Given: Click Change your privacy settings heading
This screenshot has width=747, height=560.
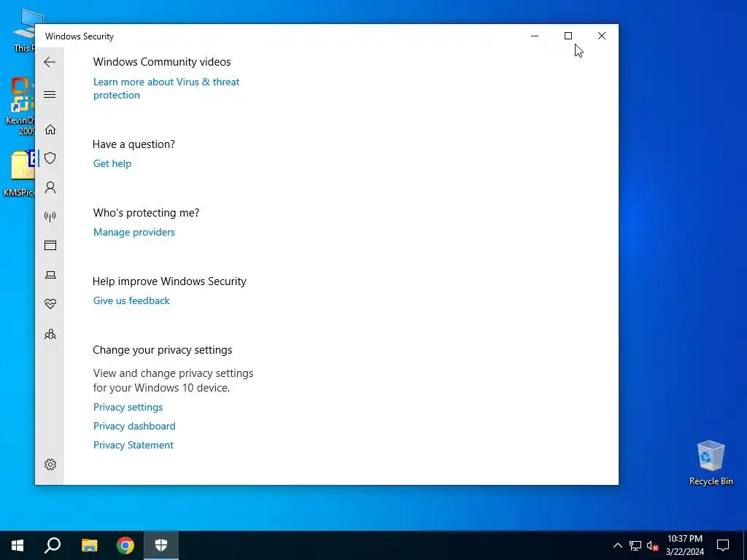Looking at the screenshot, I should tap(163, 350).
